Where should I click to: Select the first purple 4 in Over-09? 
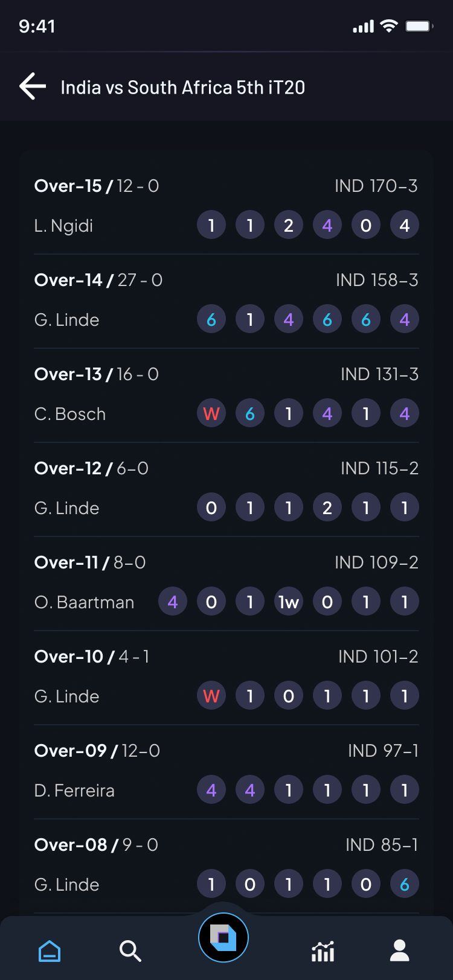click(x=211, y=791)
